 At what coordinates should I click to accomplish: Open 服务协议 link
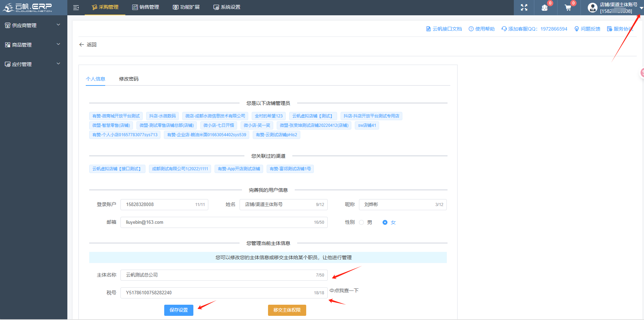pos(620,29)
